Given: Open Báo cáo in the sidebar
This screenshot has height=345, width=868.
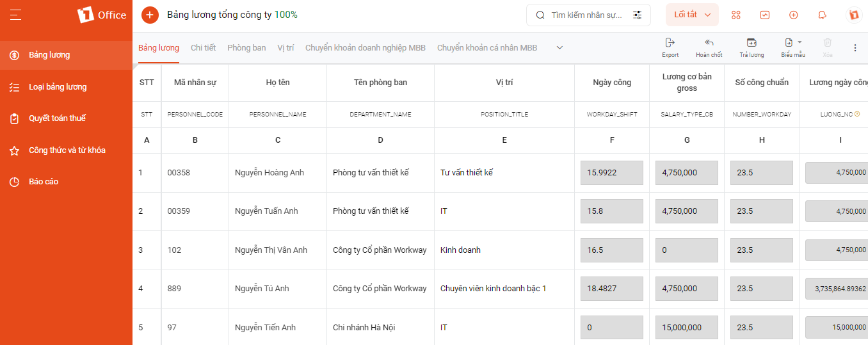Looking at the screenshot, I should [x=66, y=182].
